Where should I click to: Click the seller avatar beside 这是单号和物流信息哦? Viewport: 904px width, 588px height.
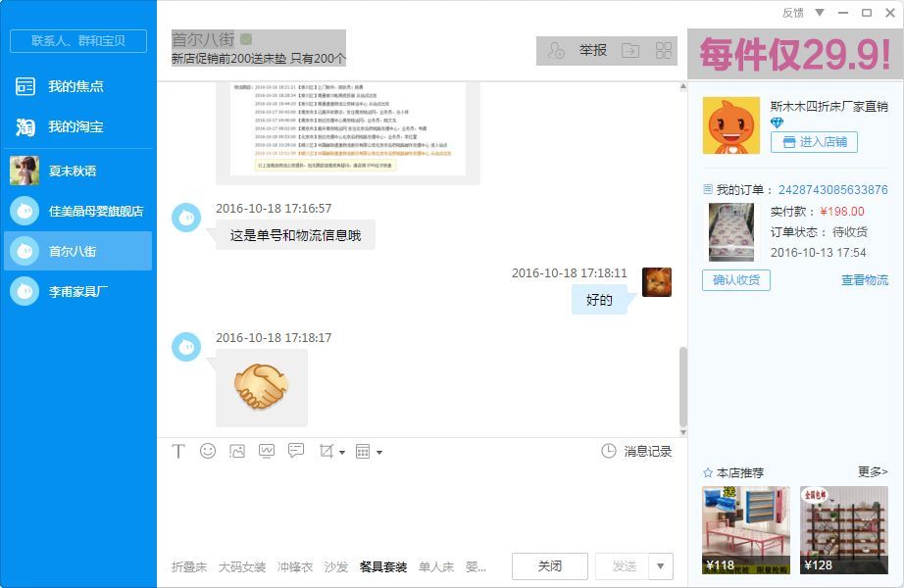click(186, 218)
